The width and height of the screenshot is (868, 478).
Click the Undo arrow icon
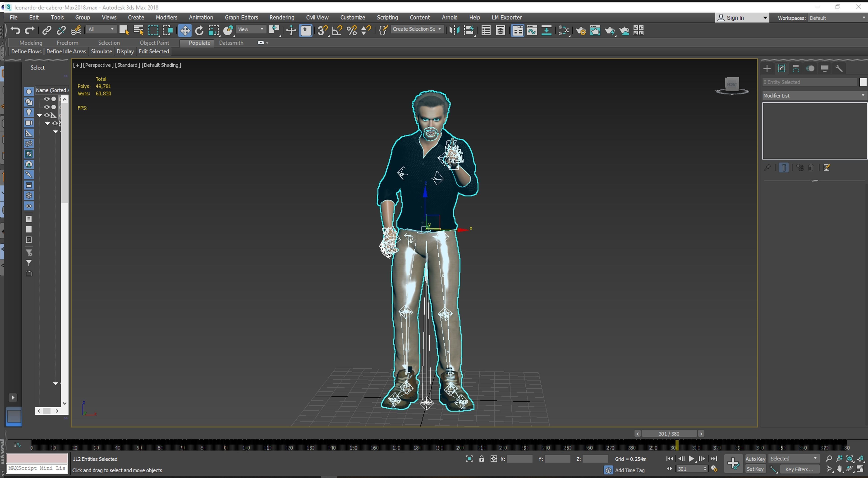pos(15,31)
